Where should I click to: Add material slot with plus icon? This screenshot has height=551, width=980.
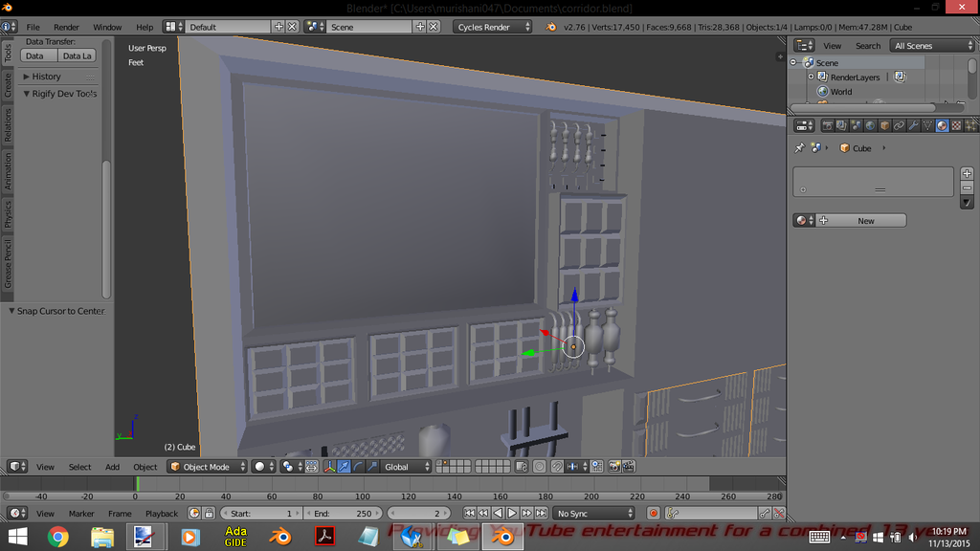tap(967, 174)
